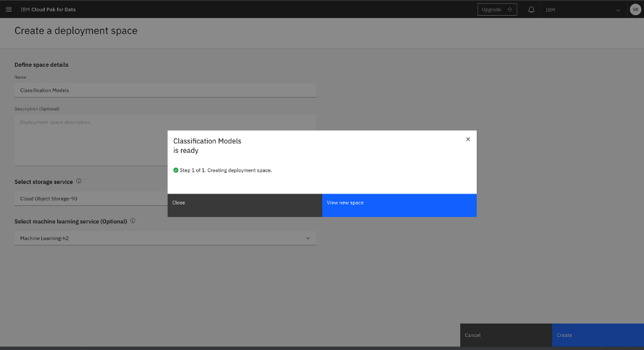Screen dimensions: 644x350
Task: Click 'Create a deployment space' heading
Action: pyautogui.click(x=76, y=31)
